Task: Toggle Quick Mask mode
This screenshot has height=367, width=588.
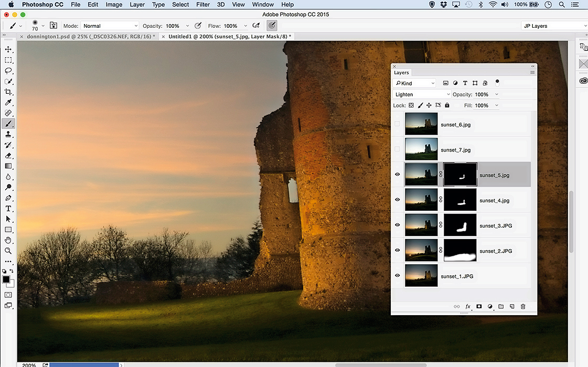Action: click(x=8, y=295)
